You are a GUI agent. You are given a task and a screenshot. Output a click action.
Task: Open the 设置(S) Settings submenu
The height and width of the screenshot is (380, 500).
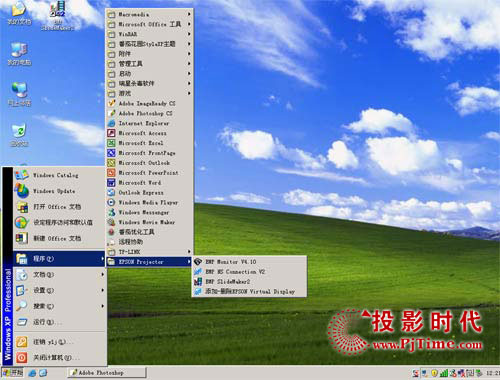tap(59, 290)
